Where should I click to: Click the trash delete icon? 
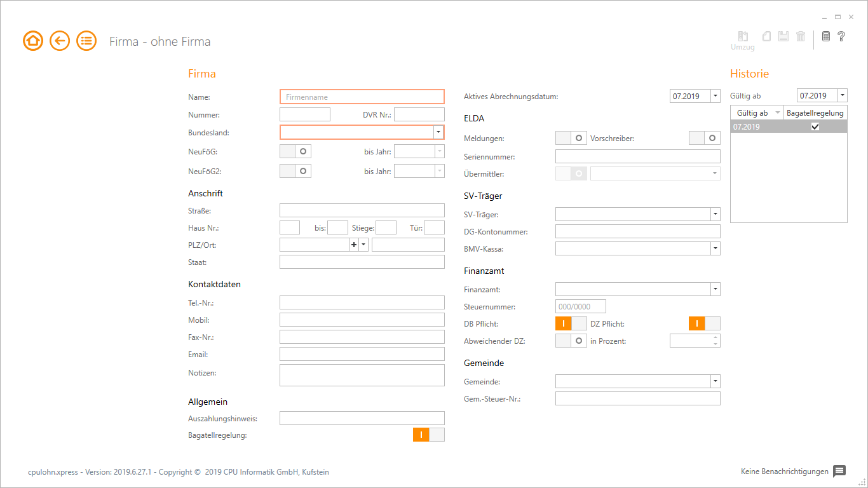[x=801, y=36]
